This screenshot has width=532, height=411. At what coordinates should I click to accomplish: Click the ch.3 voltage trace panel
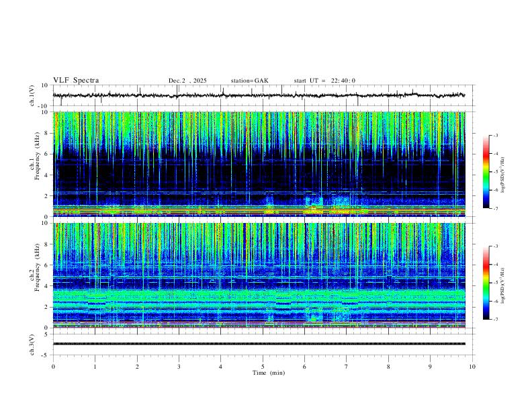pyautogui.click(x=263, y=345)
